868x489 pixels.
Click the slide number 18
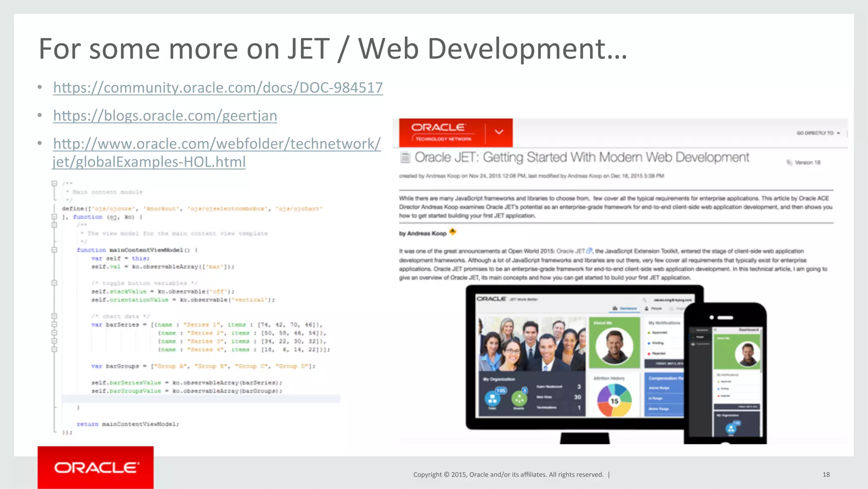point(826,475)
